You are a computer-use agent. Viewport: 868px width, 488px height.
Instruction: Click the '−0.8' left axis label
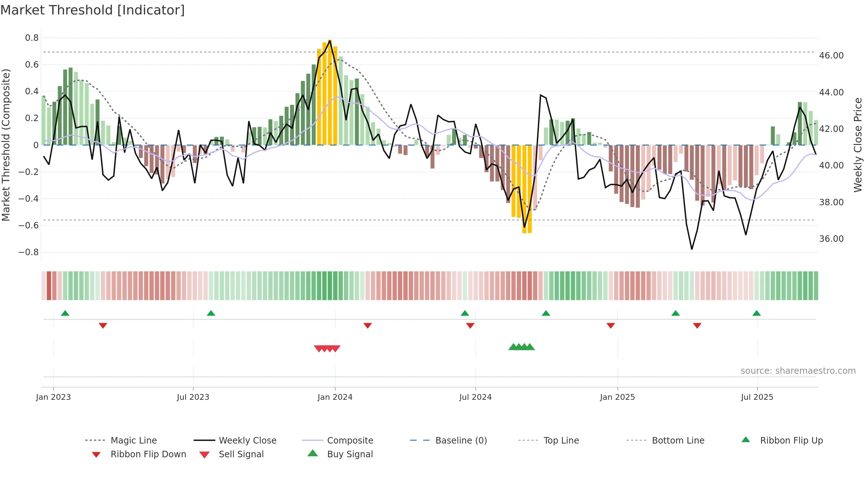click(28, 252)
